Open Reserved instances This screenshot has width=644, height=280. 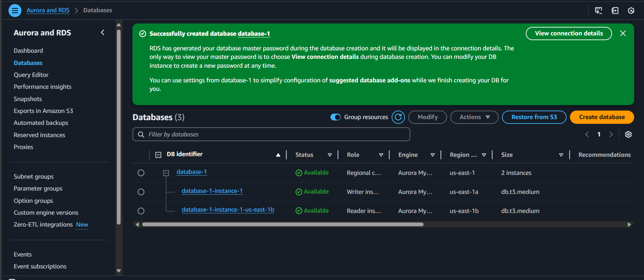coord(39,135)
